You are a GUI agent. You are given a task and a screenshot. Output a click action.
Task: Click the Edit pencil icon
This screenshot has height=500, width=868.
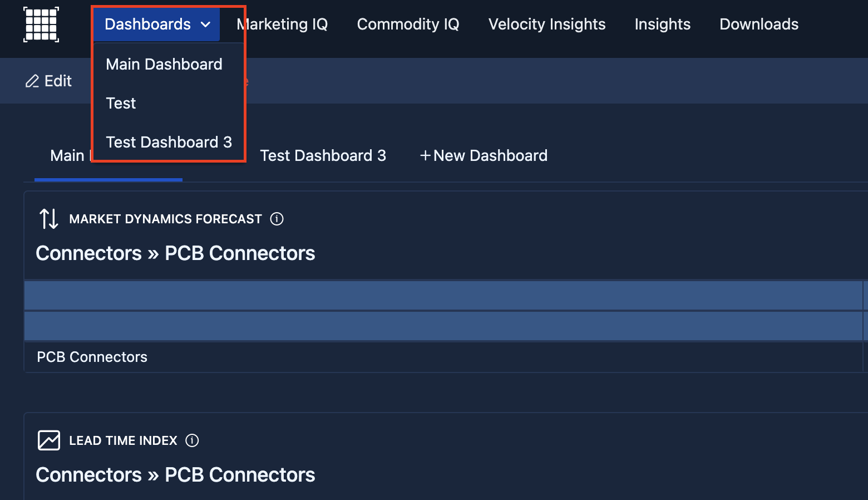point(32,81)
